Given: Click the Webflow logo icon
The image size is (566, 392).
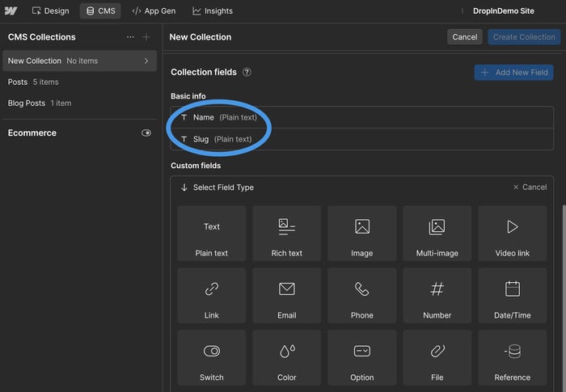Looking at the screenshot, I should (x=11, y=11).
